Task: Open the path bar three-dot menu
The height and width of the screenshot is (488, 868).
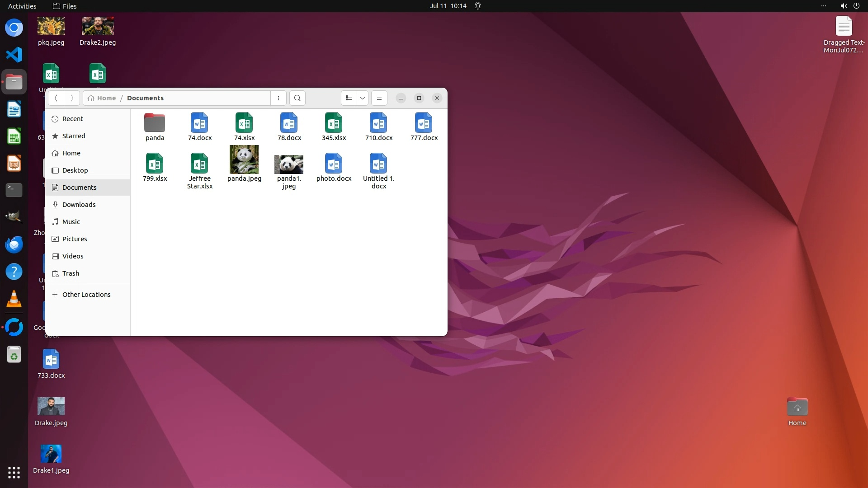Action: [278, 98]
